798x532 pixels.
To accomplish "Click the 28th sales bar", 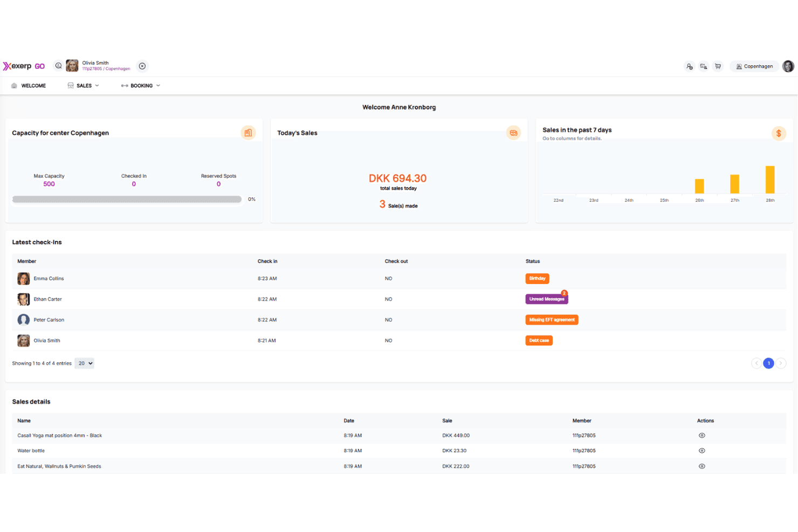I will coord(770,179).
